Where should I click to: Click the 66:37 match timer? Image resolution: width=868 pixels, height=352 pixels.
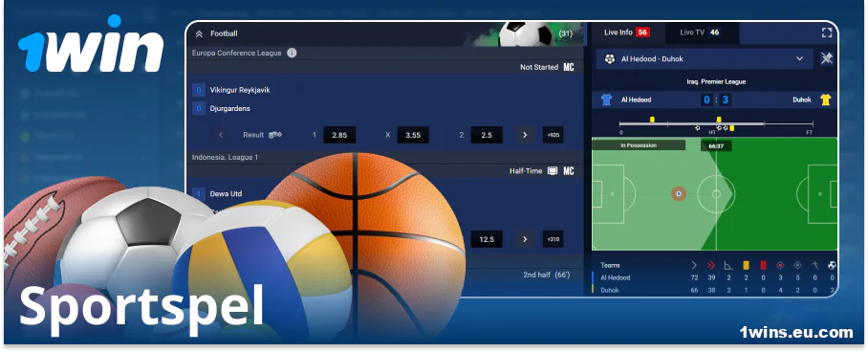[x=716, y=145]
